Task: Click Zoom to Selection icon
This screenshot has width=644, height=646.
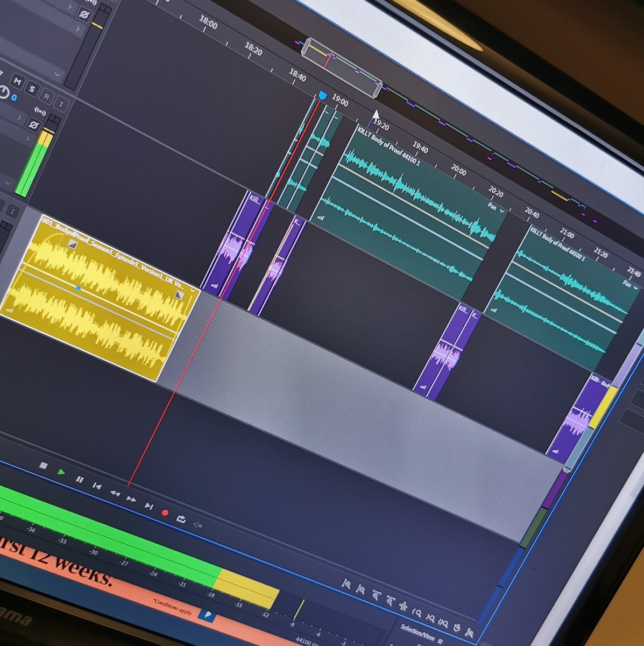Action: [x=443, y=622]
